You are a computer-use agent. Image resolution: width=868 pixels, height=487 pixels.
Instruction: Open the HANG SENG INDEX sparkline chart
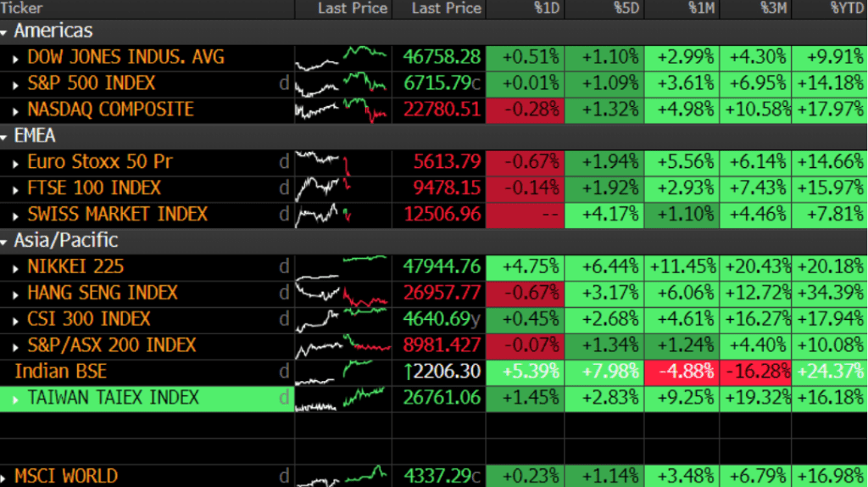pos(342,294)
